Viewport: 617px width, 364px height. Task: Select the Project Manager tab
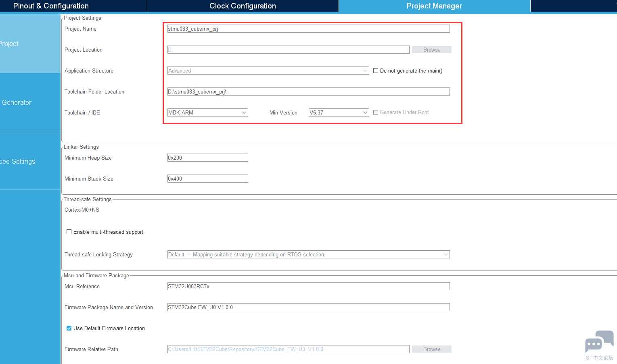434,6
